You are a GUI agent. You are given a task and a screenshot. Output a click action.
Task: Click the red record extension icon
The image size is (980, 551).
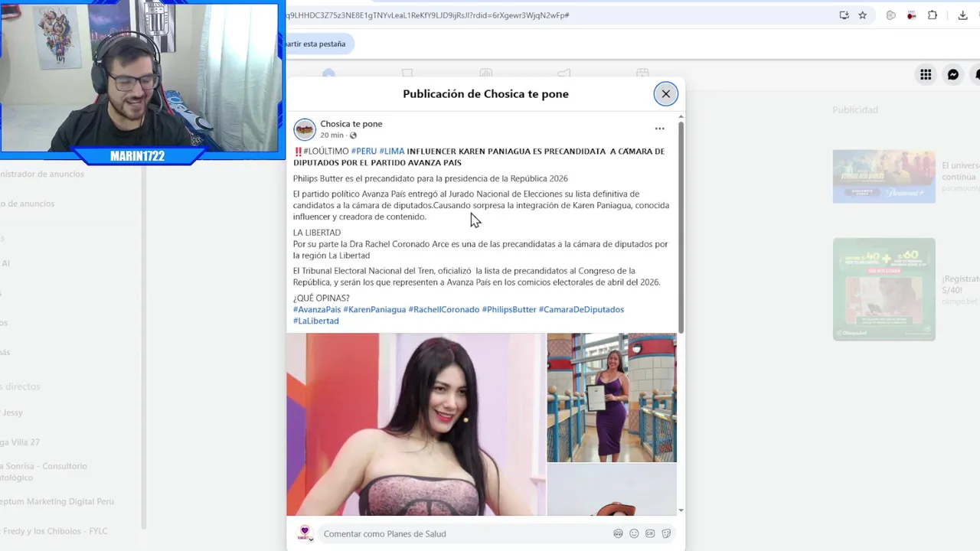(x=911, y=15)
